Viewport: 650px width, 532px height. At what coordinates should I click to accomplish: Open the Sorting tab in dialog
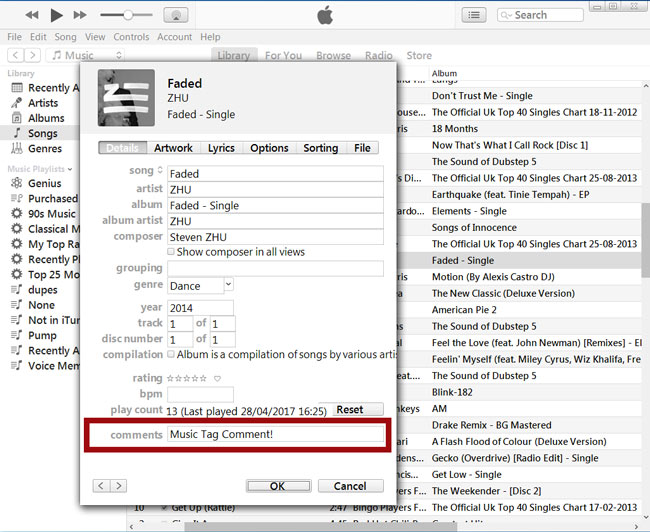pos(320,148)
